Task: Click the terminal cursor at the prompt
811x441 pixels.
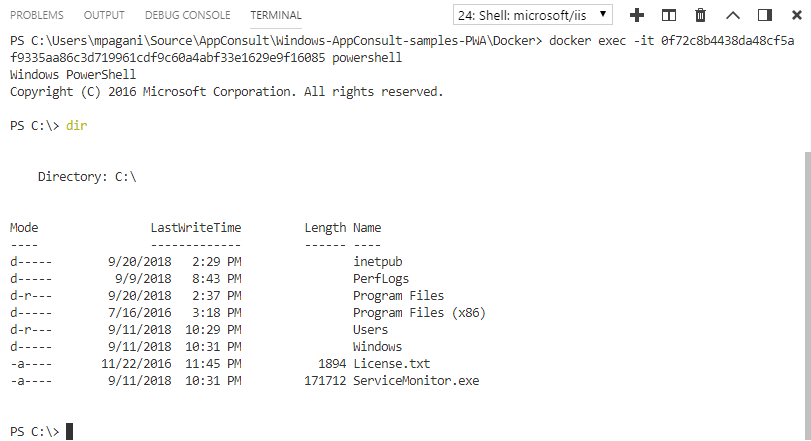Action: tap(69, 432)
